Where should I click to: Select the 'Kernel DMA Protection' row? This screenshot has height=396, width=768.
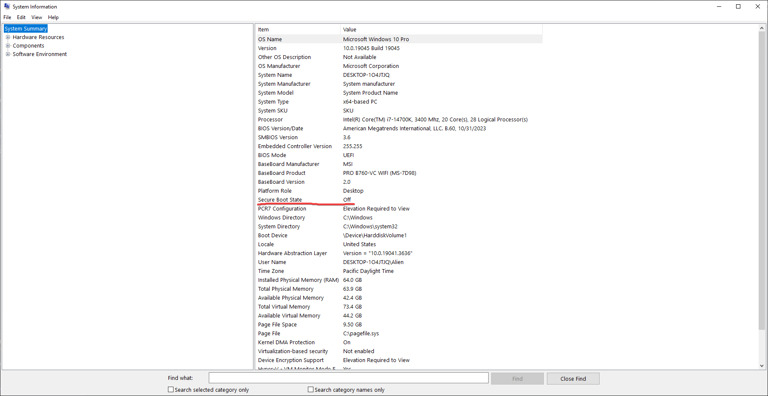pyautogui.click(x=399, y=342)
